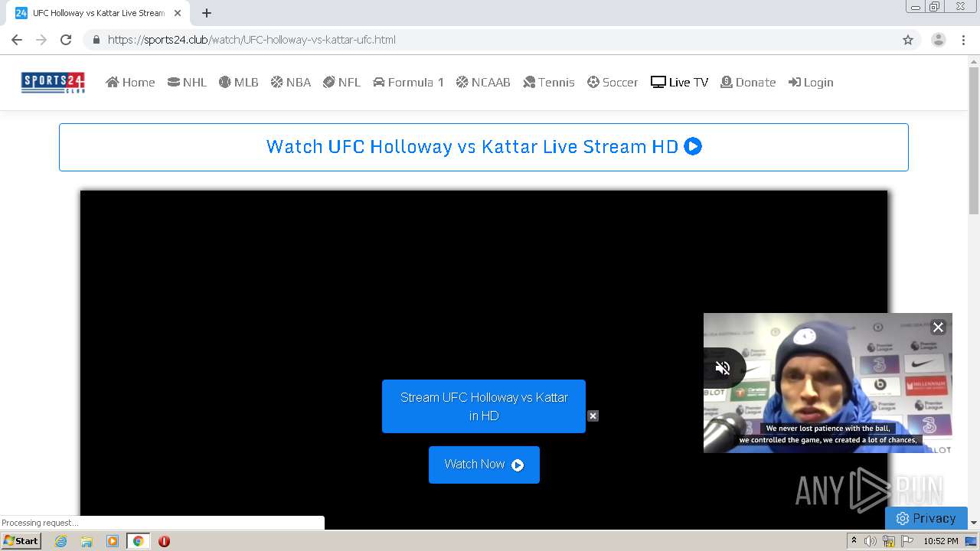Open Windows Media Player from taskbar

click(x=113, y=541)
